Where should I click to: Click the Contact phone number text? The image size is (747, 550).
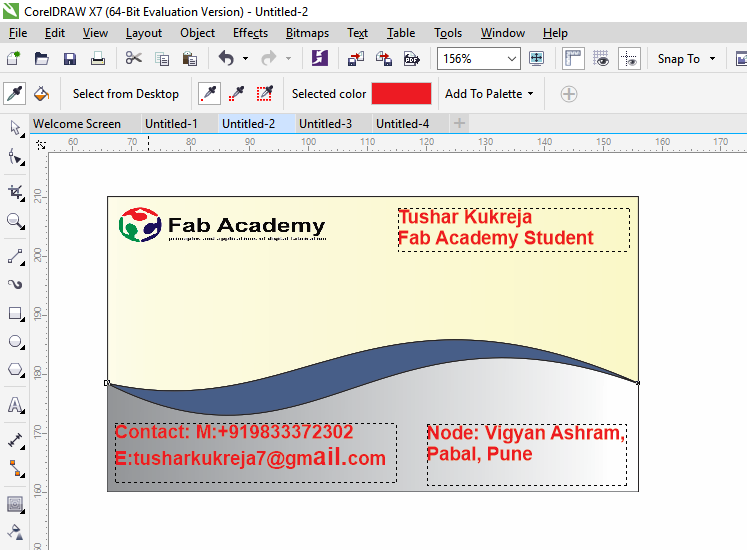(x=234, y=432)
